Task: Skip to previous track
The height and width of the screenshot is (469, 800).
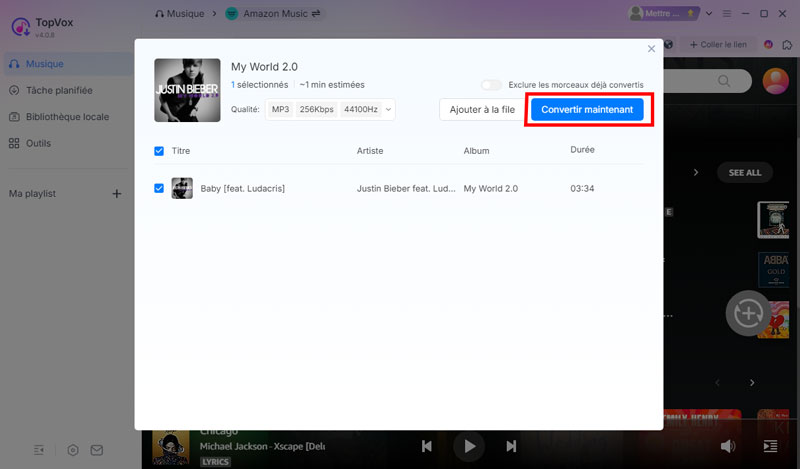Action: 427,446
